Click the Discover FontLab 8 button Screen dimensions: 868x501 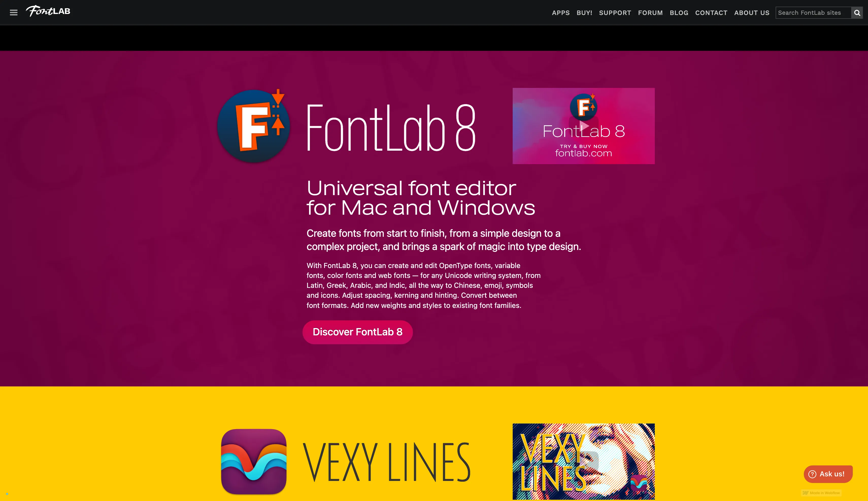358,332
